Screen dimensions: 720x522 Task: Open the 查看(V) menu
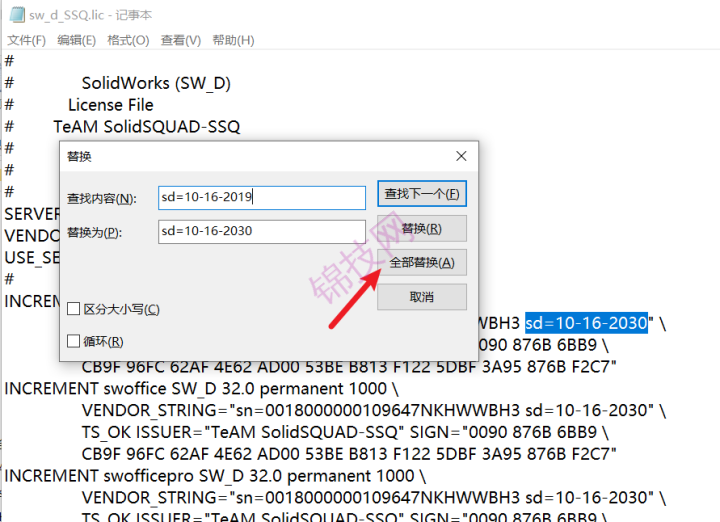(181, 40)
